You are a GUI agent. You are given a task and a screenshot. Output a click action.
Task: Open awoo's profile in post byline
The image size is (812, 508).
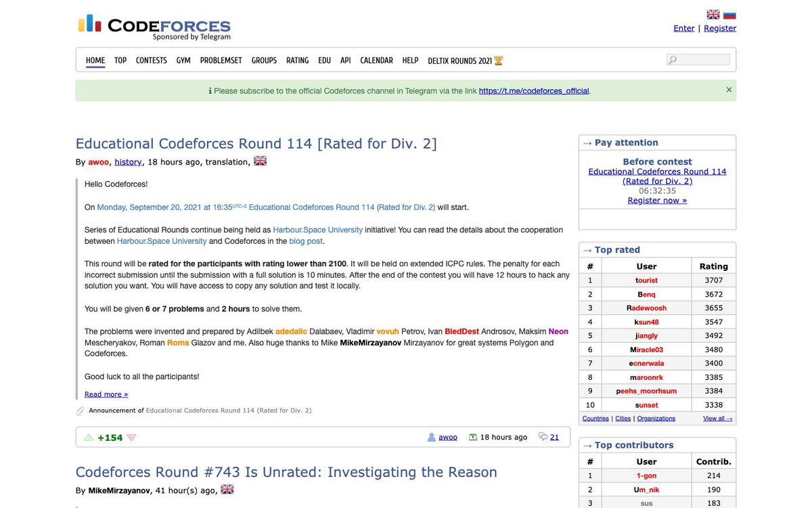point(99,162)
